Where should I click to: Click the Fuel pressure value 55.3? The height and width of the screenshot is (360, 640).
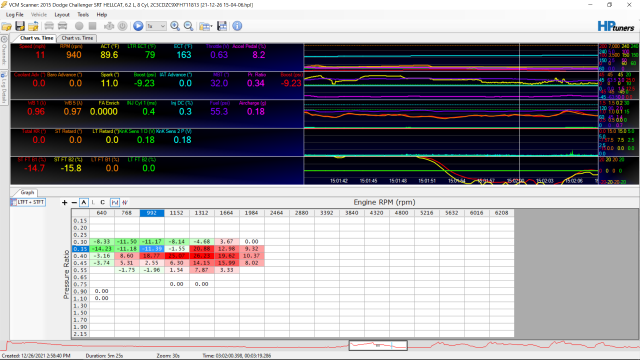(219, 111)
